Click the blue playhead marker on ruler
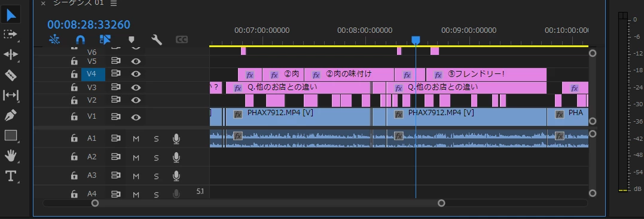Image resolution: width=644 pixels, height=219 pixels. [416, 40]
